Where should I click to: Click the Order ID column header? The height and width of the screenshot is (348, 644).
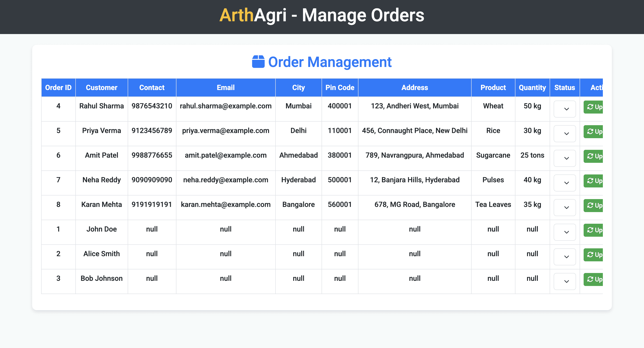[x=58, y=88]
